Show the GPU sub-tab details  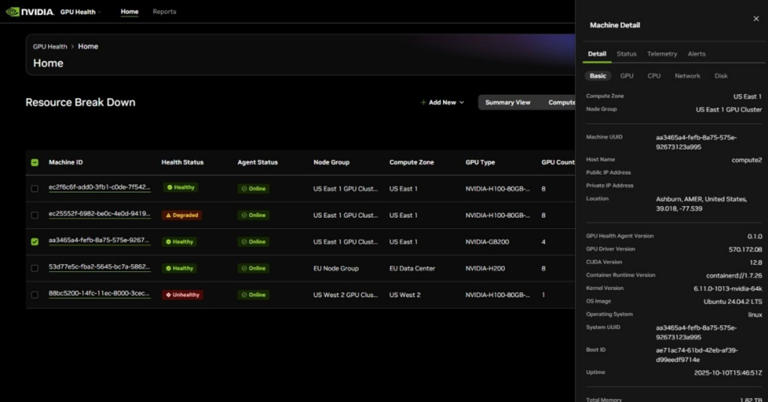click(626, 76)
